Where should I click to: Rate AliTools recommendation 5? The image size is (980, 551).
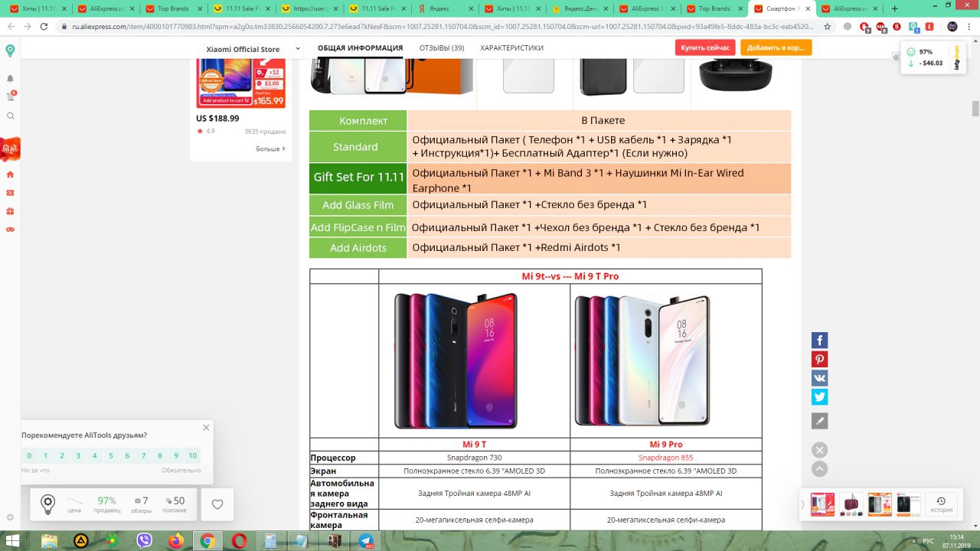click(x=111, y=455)
